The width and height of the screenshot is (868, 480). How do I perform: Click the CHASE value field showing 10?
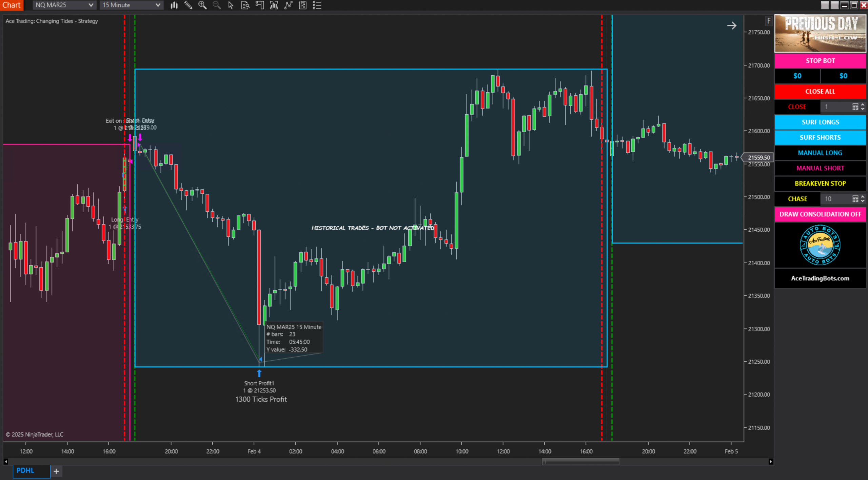tap(836, 199)
